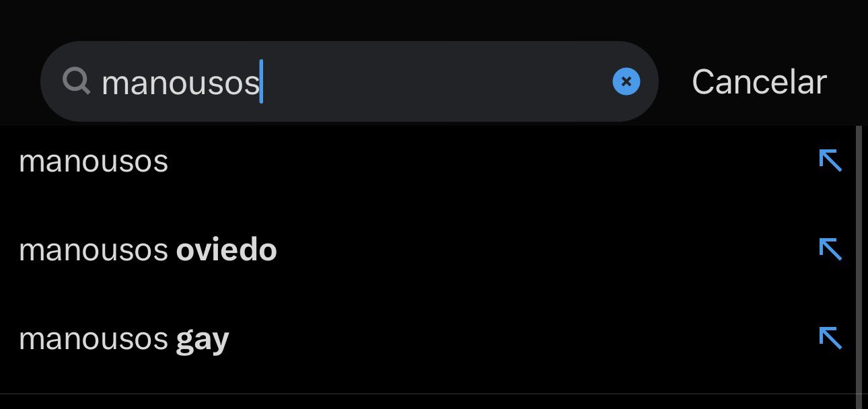
Task: Click the bold word 'oviedo' in suggestions
Action: point(226,251)
